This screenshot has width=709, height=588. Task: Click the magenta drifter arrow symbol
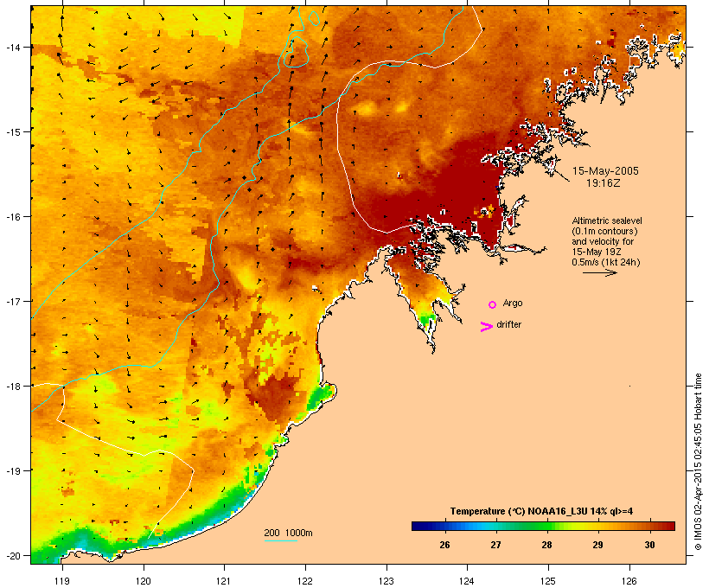pos(487,327)
